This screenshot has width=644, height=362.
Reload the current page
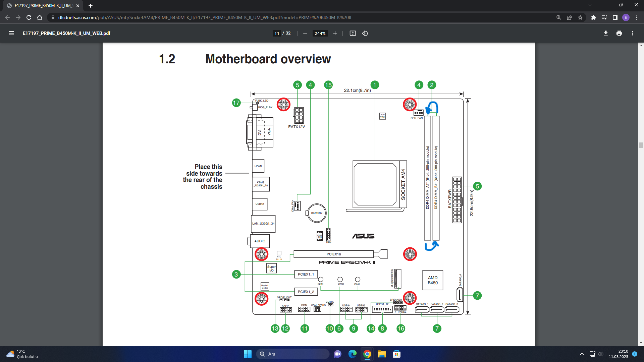29,17
